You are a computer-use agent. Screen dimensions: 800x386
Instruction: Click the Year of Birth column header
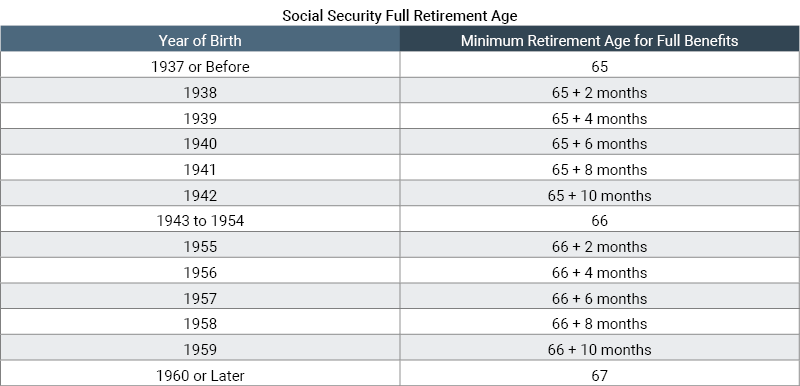click(x=200, y=40)
